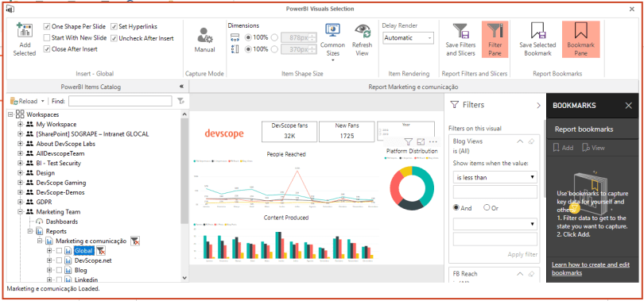Toggle the Bookmark Pane button
This screenshot has width=644, height=301.
[580, 40]
